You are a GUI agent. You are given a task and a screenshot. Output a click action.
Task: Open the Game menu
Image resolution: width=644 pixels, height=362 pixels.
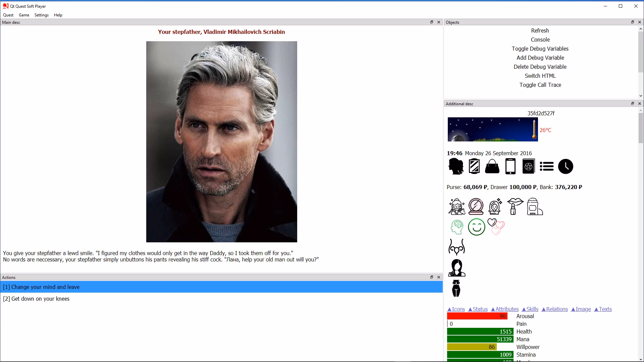(24, 15)
